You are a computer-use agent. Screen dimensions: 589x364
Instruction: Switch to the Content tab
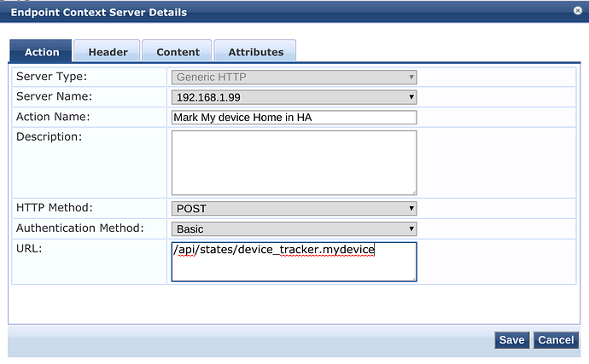pos(178,52)
